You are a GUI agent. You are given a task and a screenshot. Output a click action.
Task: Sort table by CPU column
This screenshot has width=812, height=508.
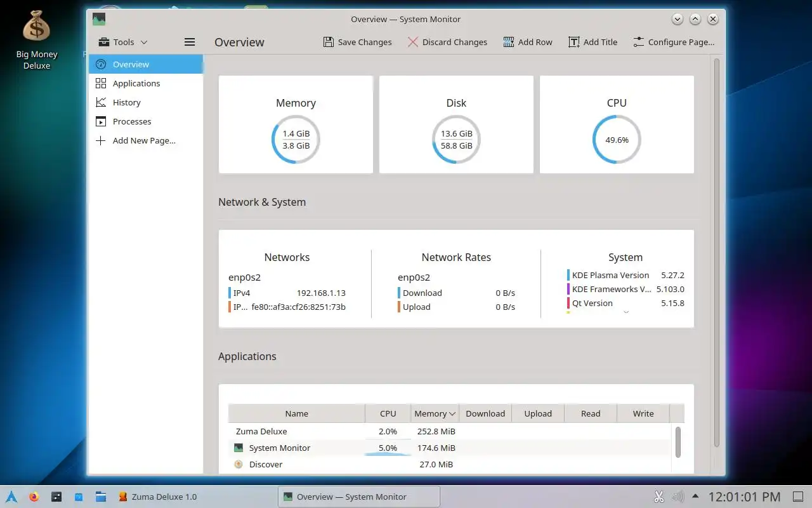pos(388,413)
